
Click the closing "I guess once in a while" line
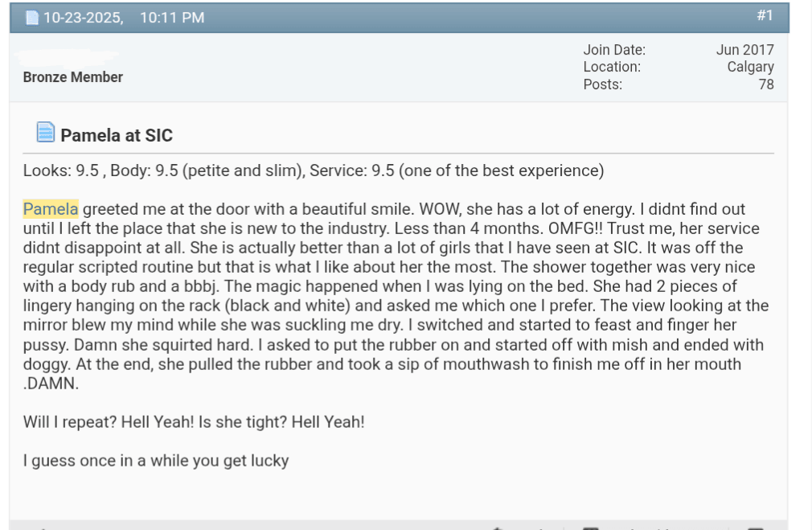(156, 461)
